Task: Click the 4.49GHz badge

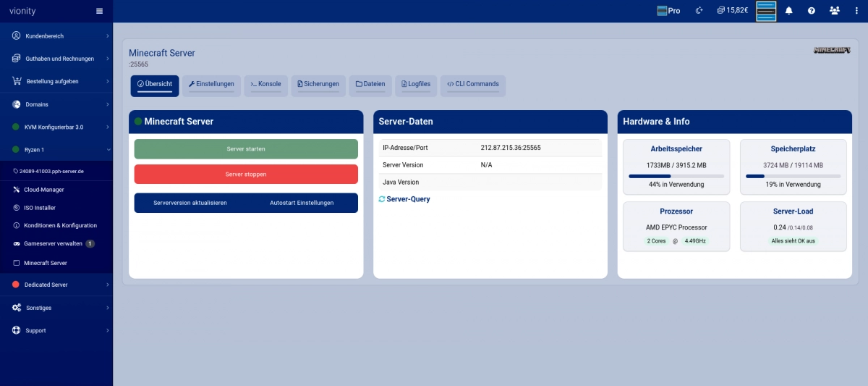Action: pos(695,240)
